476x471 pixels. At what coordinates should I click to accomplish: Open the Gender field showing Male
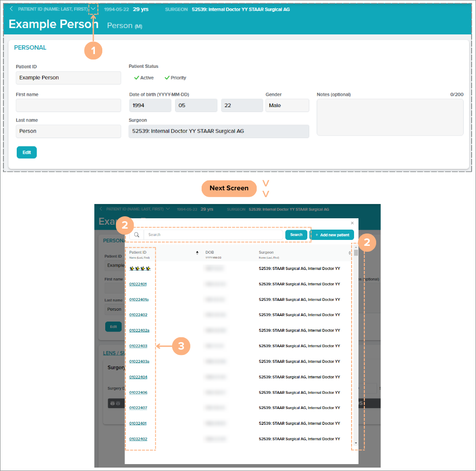(x=287, y=105)
